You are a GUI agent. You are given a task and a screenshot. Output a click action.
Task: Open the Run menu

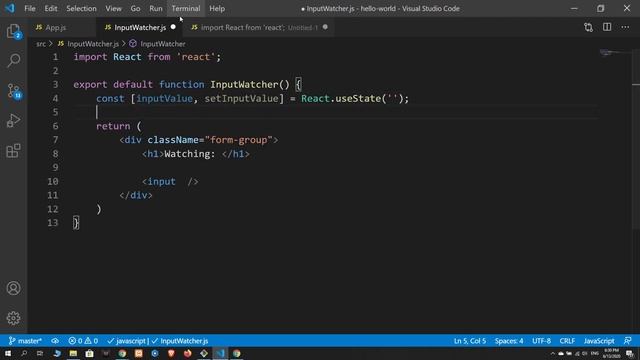click(156, 8)
